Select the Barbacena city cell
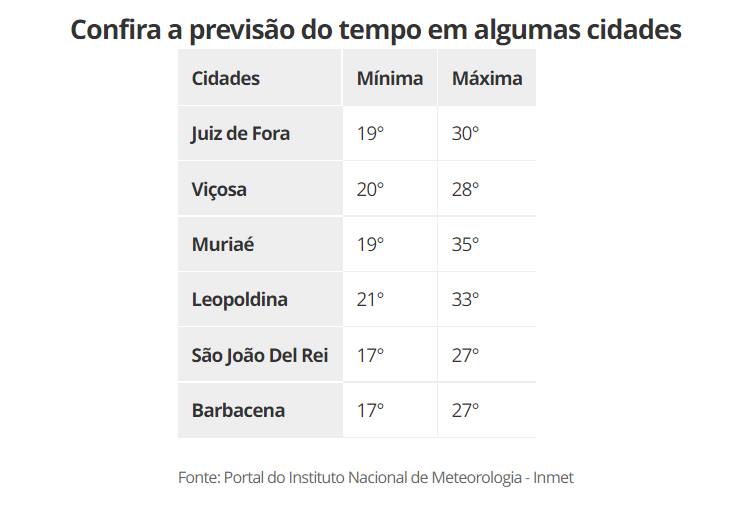Viewport: 755px width, 515px height. point(238,410)
